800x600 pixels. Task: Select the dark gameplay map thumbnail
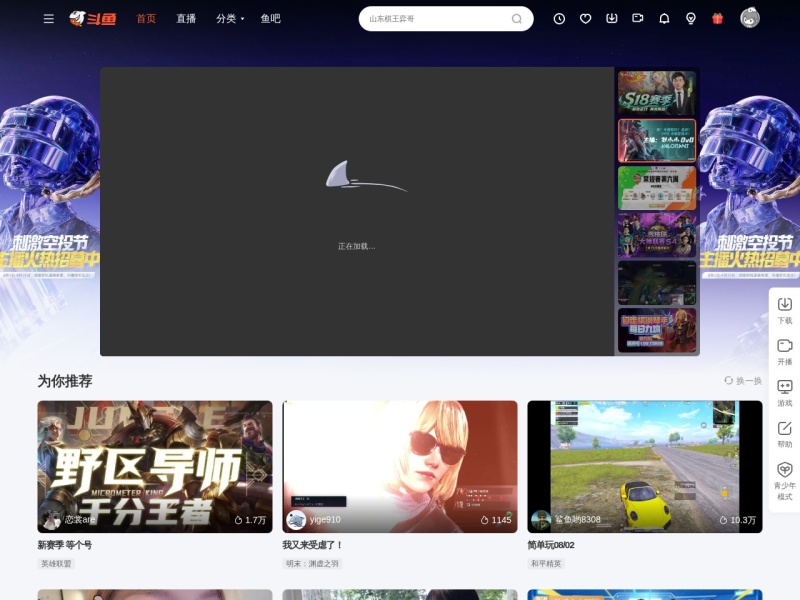(x=657, y=283)
